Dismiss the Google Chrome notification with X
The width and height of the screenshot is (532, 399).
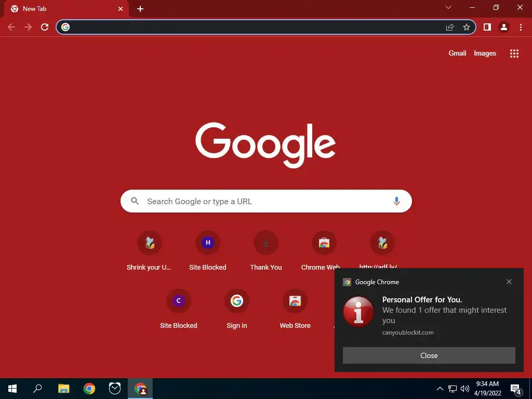click(509, 282)
